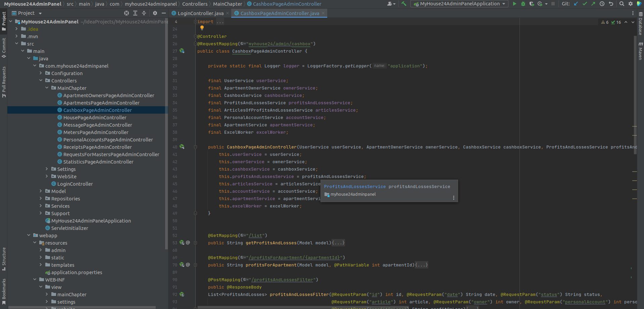The width and height of the screenshot is (644, 309).
Task: Click the myhouse24/admin/cashbox mapping URL
Action: pos(279,44)
